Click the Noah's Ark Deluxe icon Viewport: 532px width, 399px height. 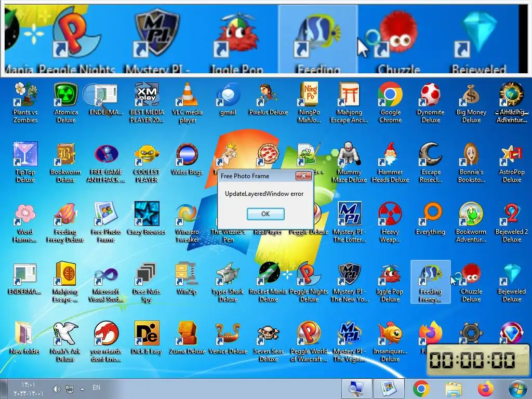coord(66,342)
